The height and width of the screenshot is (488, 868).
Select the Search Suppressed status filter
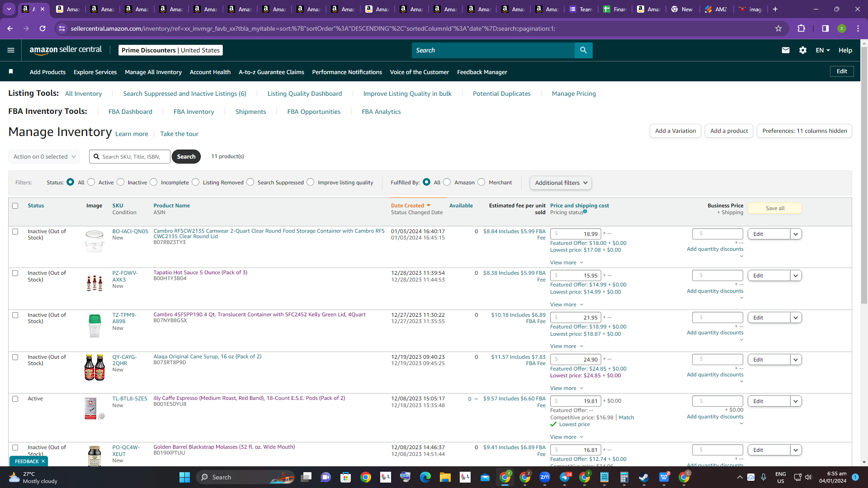coord(250,182)
